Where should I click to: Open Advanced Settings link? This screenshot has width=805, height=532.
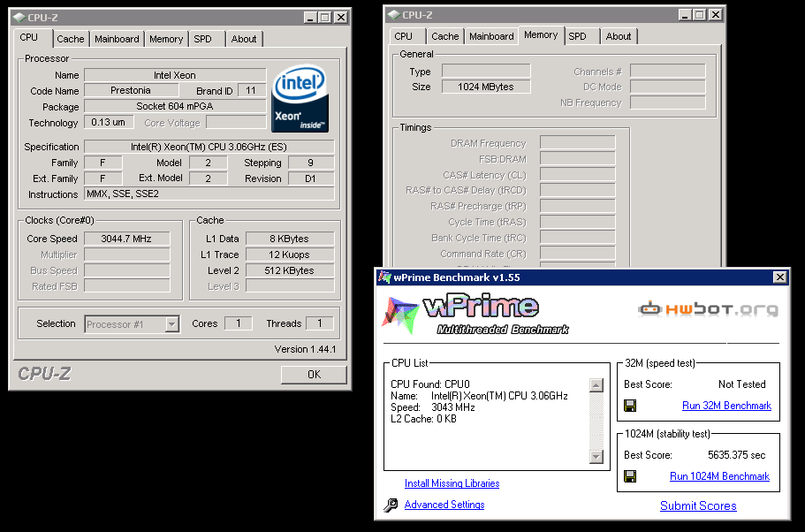pos(444,505)
